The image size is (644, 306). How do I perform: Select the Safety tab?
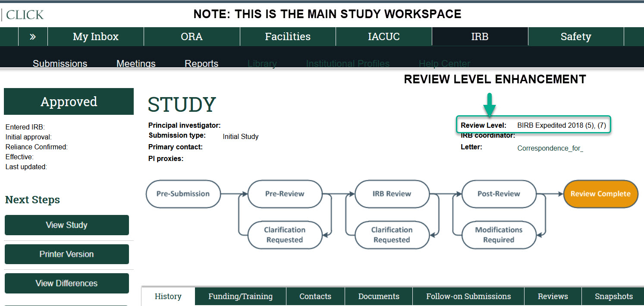click(x=575, y=37)
